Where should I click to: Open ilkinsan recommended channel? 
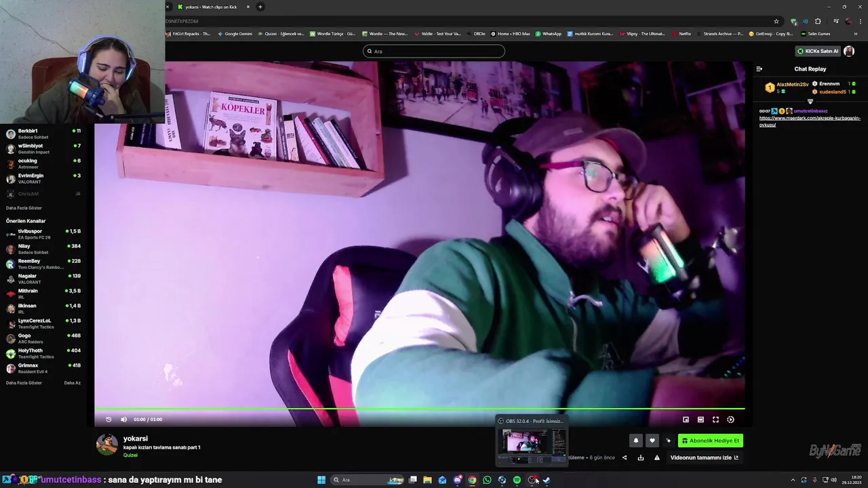(x=43, y=308)
